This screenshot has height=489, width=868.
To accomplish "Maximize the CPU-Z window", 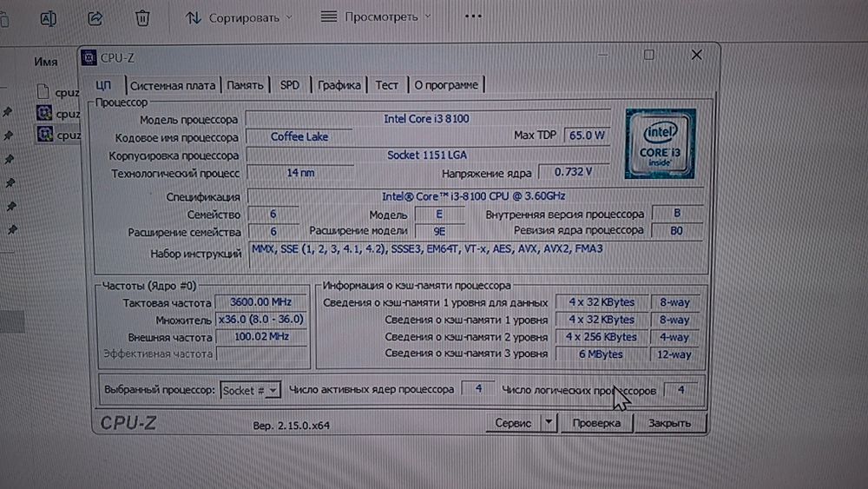I will pos(648,54).
